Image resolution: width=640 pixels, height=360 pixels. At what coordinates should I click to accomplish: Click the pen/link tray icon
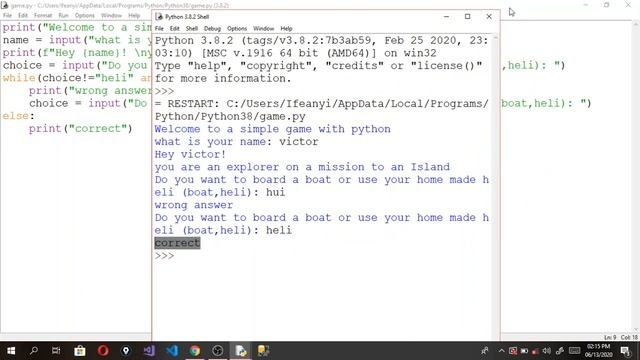point(560,351)
